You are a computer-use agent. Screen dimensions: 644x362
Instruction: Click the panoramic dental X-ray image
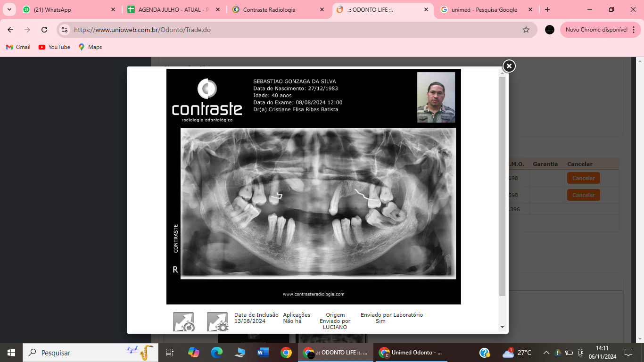point(318,203)
